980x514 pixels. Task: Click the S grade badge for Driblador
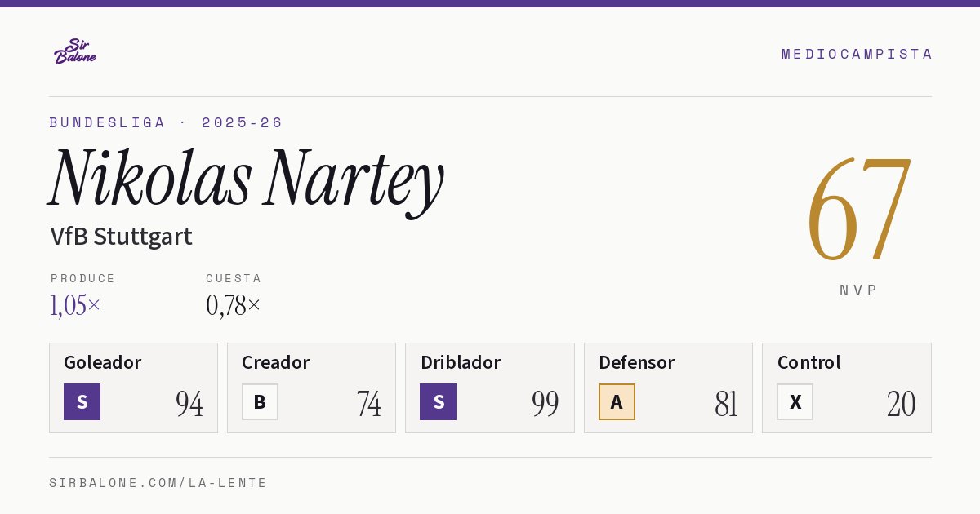tap(438, 401)
